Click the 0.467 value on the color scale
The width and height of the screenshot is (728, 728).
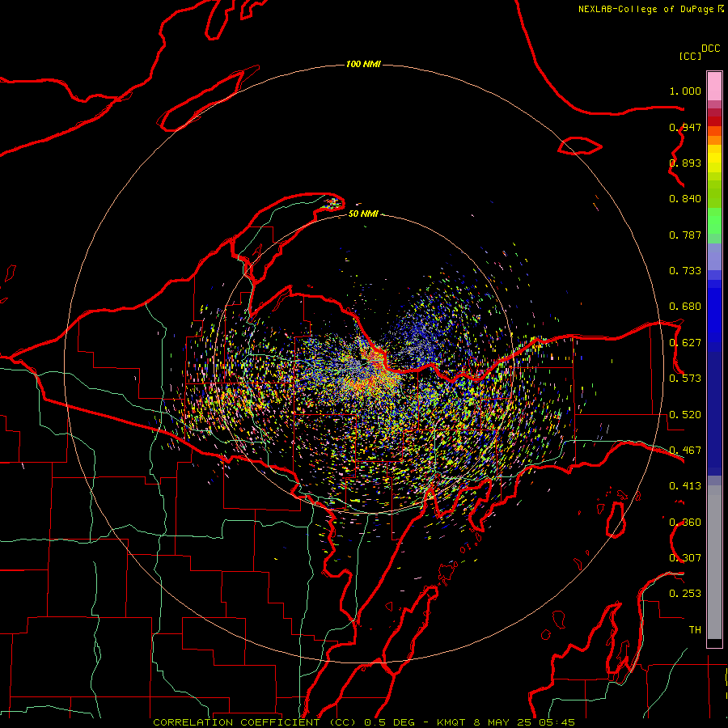click(685, 451)
